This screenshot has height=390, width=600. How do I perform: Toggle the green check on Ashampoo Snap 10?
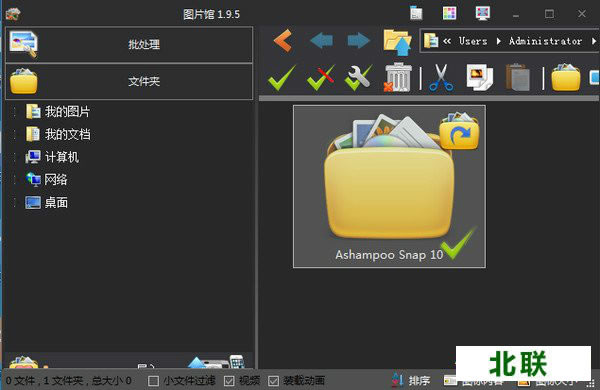[x=458, y=243]
